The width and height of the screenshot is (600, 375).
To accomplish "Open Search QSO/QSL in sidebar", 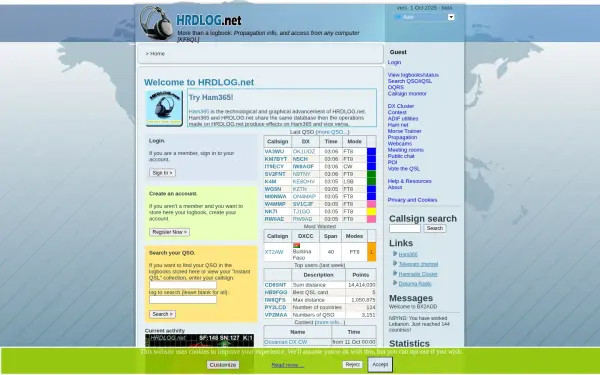I will click(410, 81).
